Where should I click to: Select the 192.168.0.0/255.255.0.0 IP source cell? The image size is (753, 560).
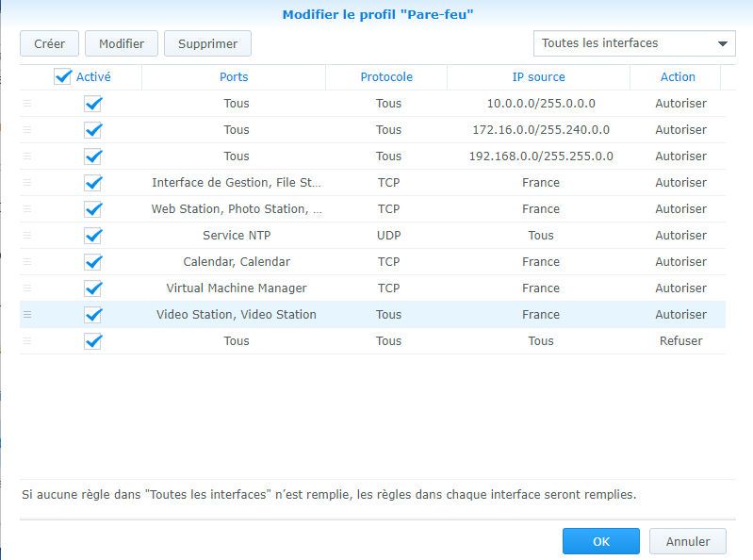[x=541, y=156]
